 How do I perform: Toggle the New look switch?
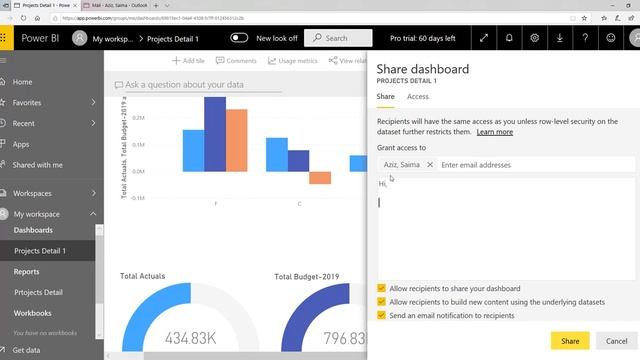(x=239, y=38)
